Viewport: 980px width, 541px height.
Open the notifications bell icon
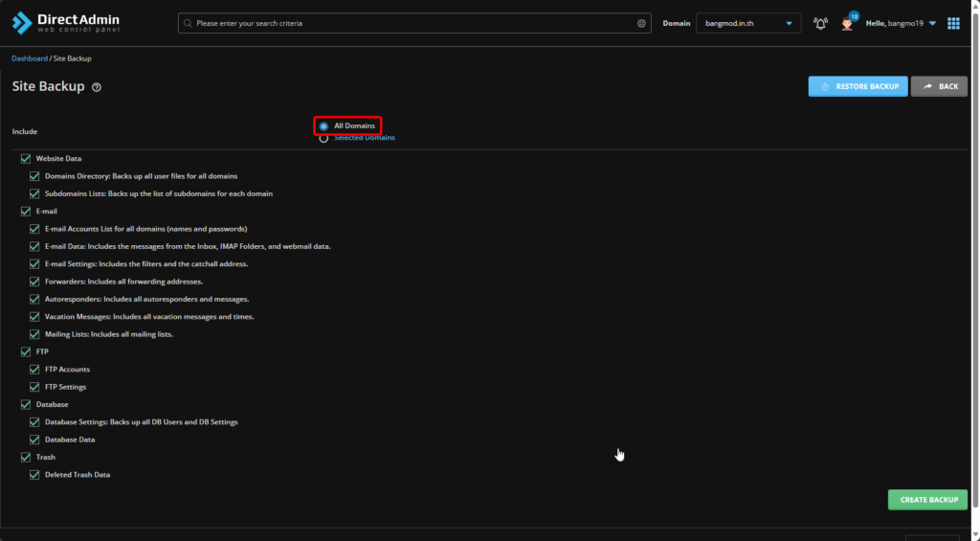820,23
